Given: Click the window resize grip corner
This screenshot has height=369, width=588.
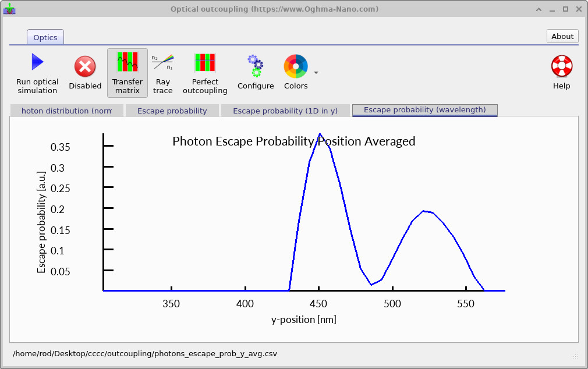Looking at the screenshot, I should (575, 356).
